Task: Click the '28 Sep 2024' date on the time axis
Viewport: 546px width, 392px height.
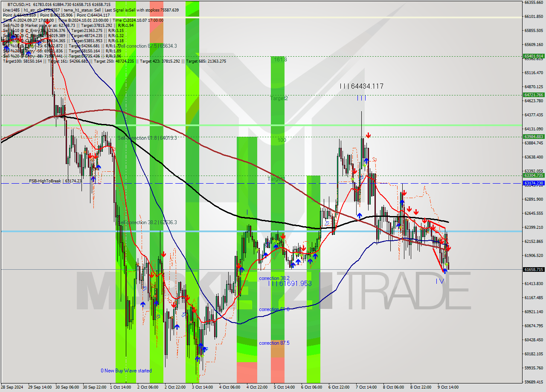Action: 12,387
